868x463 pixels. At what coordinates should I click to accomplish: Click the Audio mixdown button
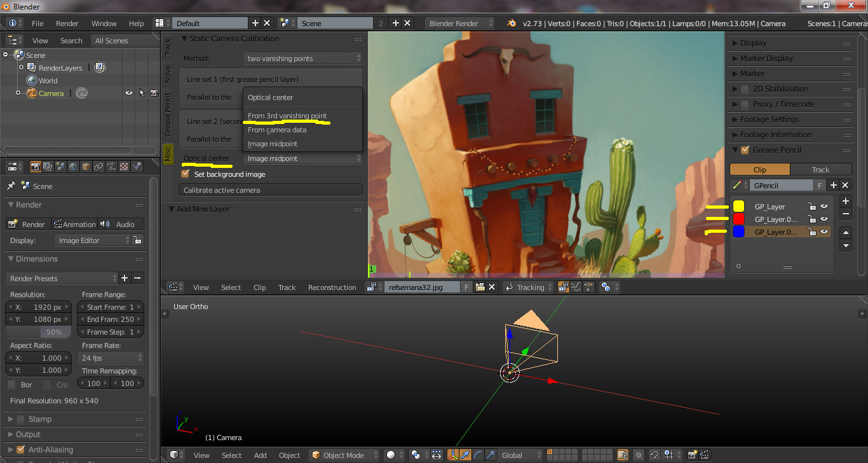point(121,224)
